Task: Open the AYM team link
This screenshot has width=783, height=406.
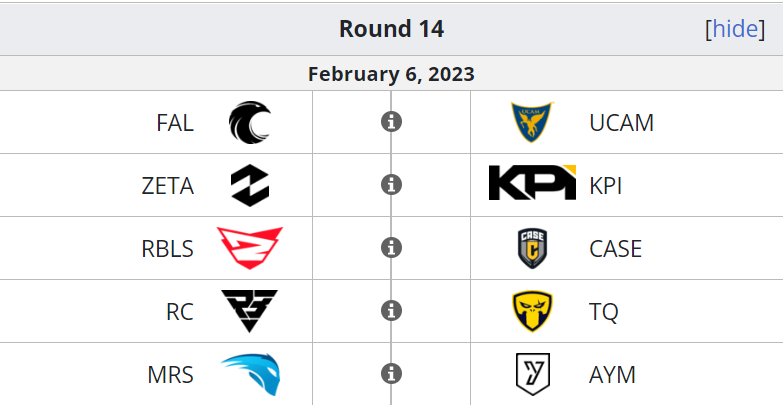Action: tap(612, 375)
